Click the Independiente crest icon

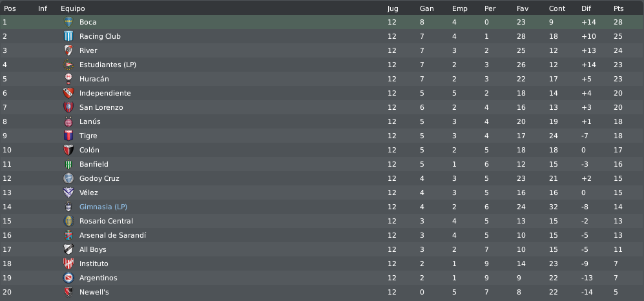[x=68, y=93]
